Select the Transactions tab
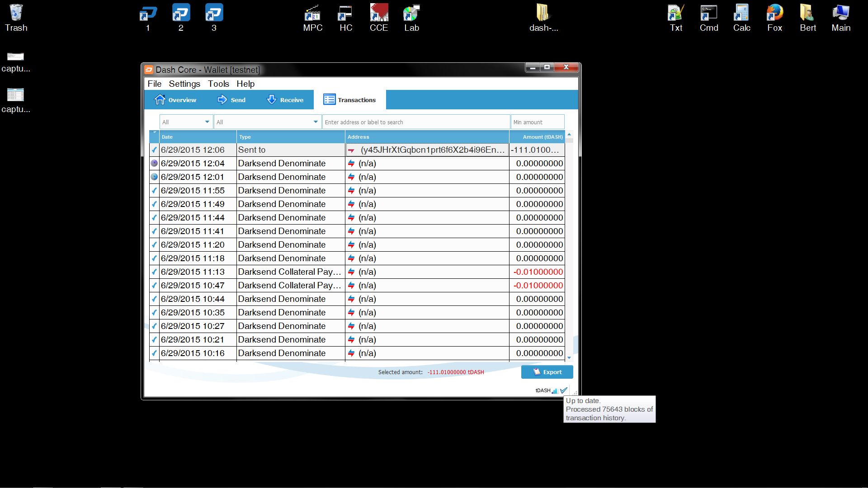Image resolution: width=868 pixels, height=488 pixels. tap(349, 100)
